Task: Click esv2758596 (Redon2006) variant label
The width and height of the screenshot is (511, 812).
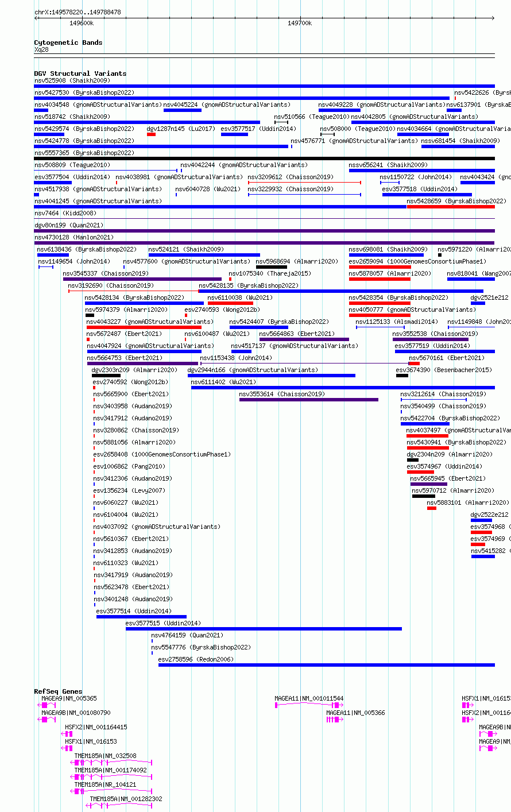Action: pyautogui.click(x=196, y=659)
